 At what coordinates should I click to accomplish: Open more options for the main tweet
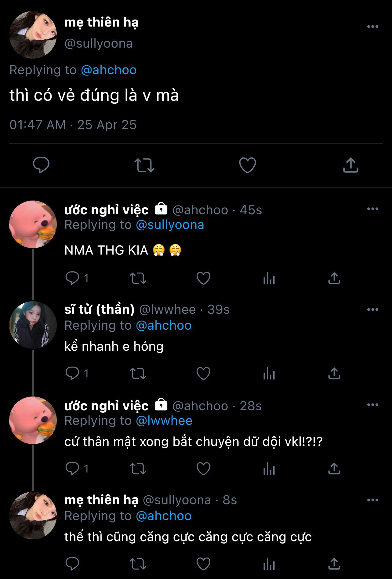click(372, 27)
